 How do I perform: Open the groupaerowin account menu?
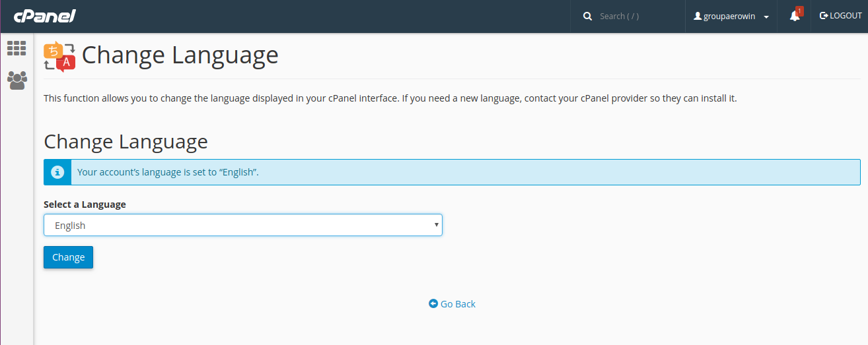pyautogui.click(x=729, y=16)
